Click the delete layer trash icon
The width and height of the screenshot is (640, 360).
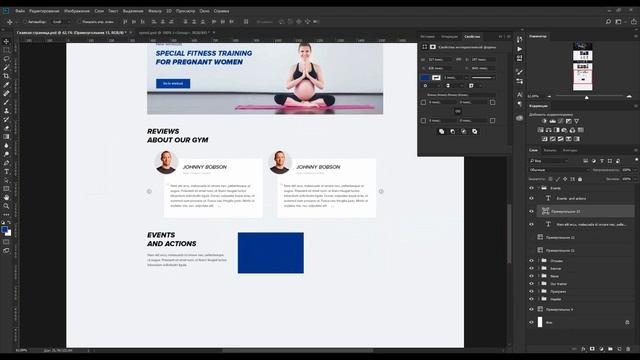(x=628, y=349)
